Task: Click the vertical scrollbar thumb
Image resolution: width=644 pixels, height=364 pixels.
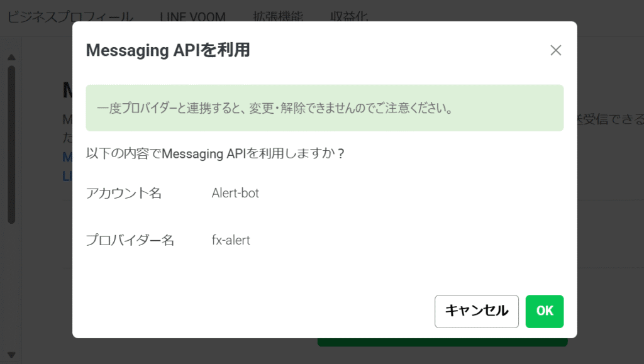Action: pos(11,145)
